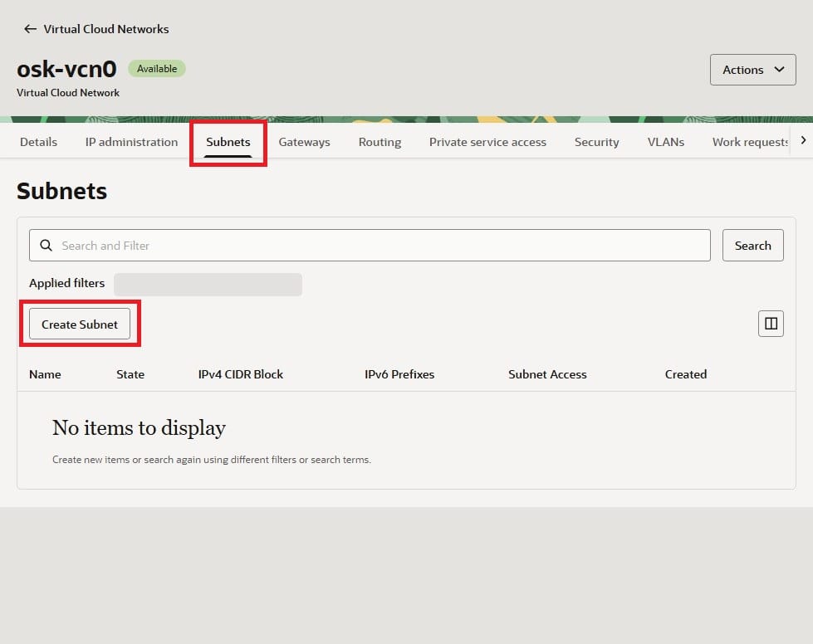Click the Create Subnet button
The height and width of the screenshot is (644, 813).
[x=80, y=324]
